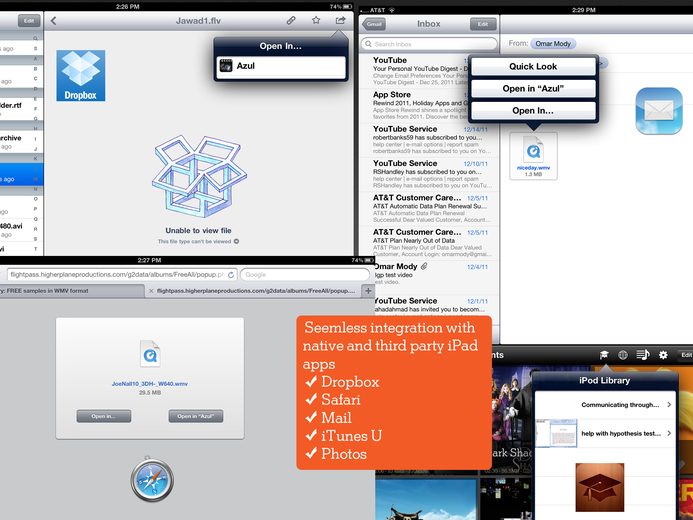Tap the large iTunes U icon
This screenshot has height=520, width=693.
599,487
